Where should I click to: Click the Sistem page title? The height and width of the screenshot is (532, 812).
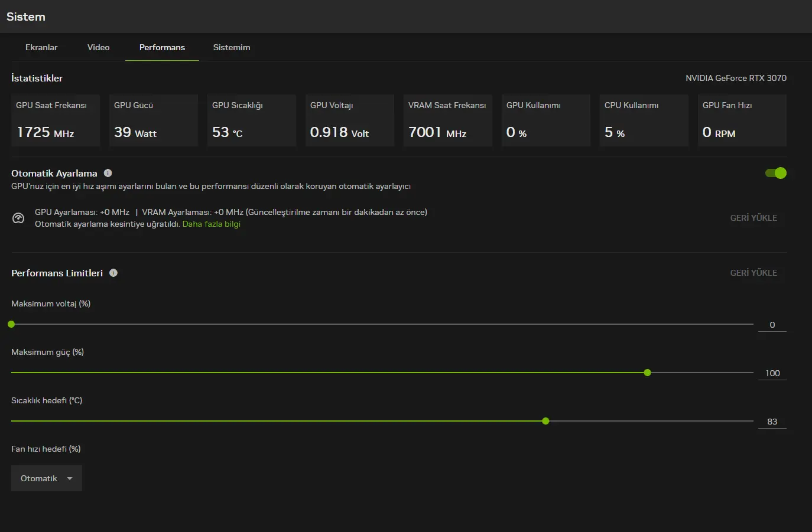[26, 17]
